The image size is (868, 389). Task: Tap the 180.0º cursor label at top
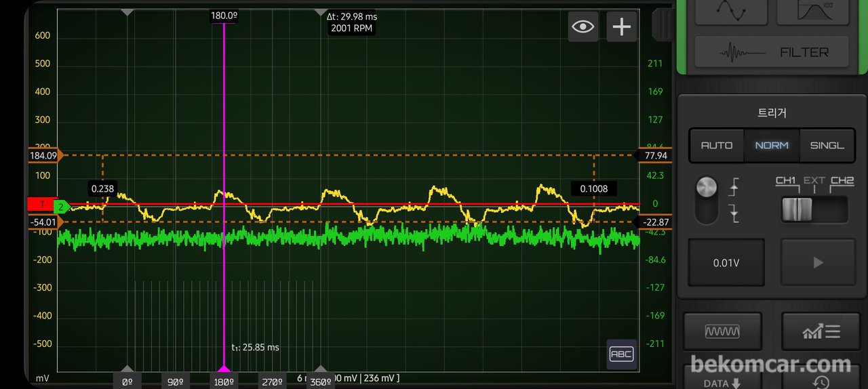pyautogui.click(x=224, y=16)
